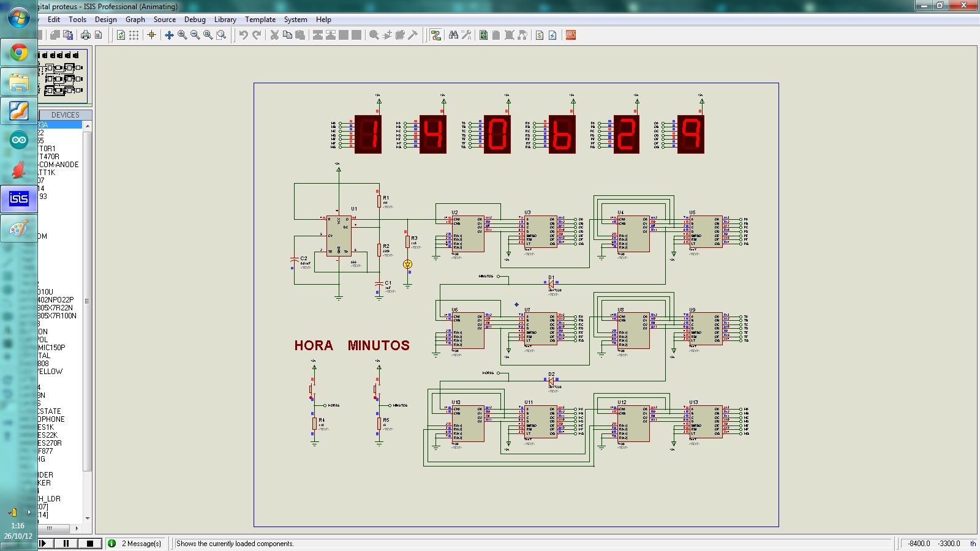
Task: Stop the simulation with the stop button
Action: click(90, 543)
